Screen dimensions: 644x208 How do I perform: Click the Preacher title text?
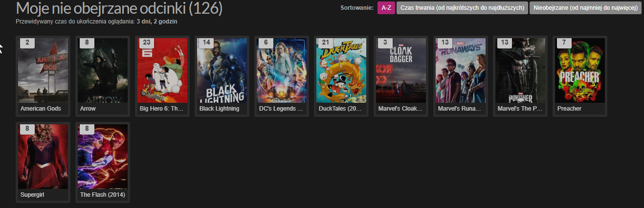tap(569, 109)
